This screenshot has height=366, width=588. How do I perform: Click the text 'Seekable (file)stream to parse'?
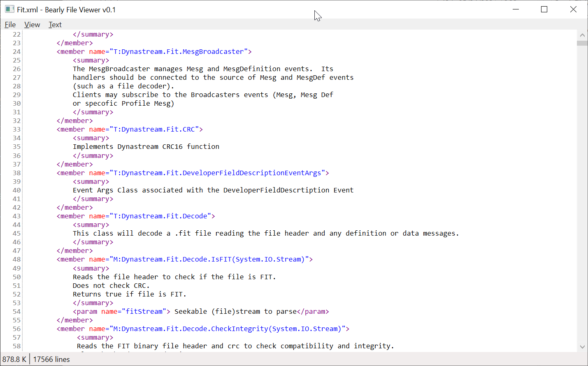coord(235,311)
